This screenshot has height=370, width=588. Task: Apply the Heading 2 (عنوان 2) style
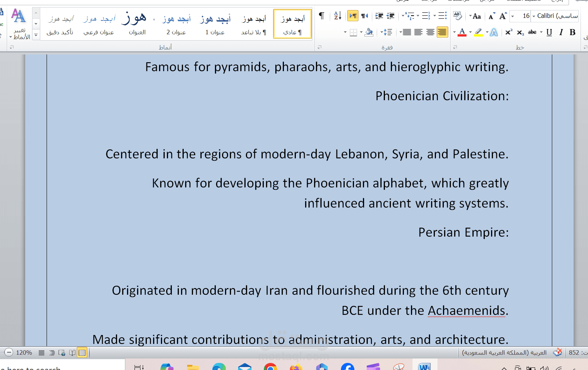pos(176,24)
